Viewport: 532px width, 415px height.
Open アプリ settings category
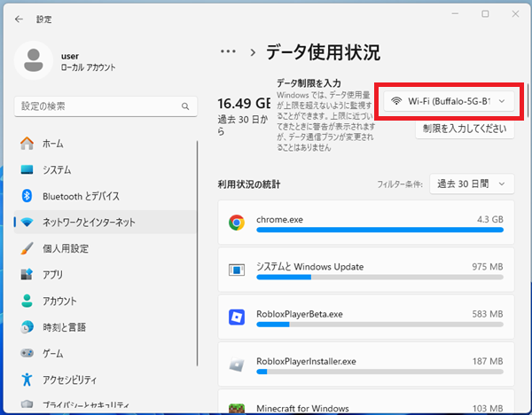click(x=106, y=275)
